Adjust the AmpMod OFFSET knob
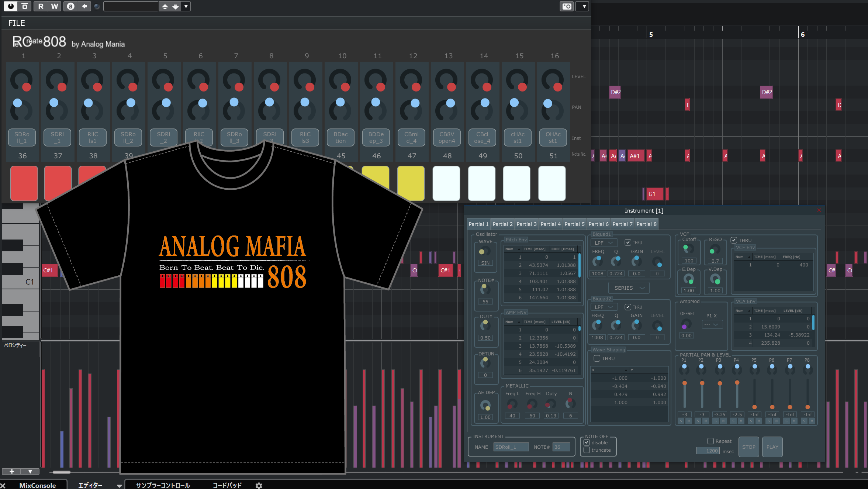The height and width of the screenshot is (489, 868). pos(686,324)
